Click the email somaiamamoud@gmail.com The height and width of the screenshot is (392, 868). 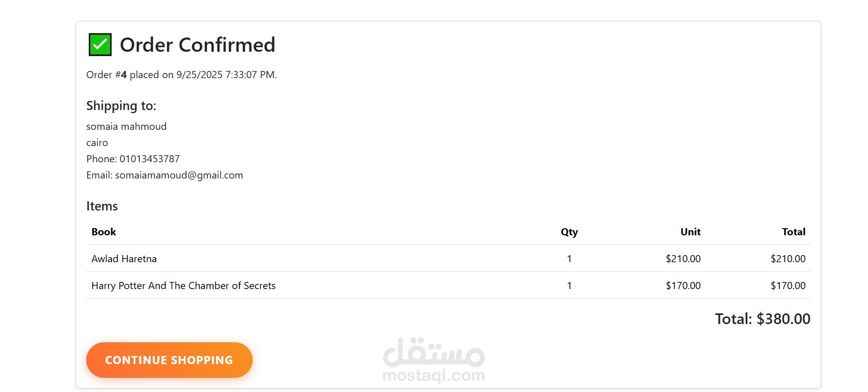179,175
